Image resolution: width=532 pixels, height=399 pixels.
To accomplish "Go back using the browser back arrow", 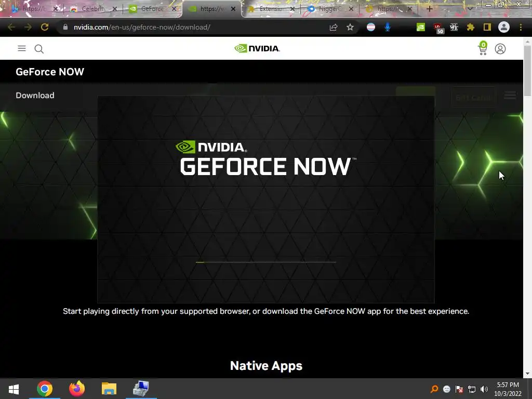I will click(11, 27).
